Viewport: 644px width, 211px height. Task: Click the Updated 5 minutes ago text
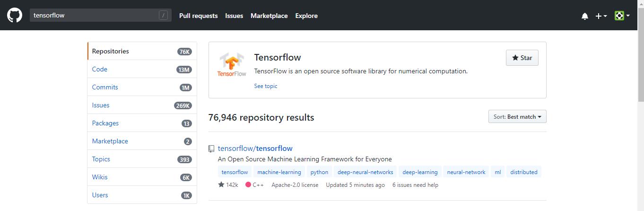(356, 185)
